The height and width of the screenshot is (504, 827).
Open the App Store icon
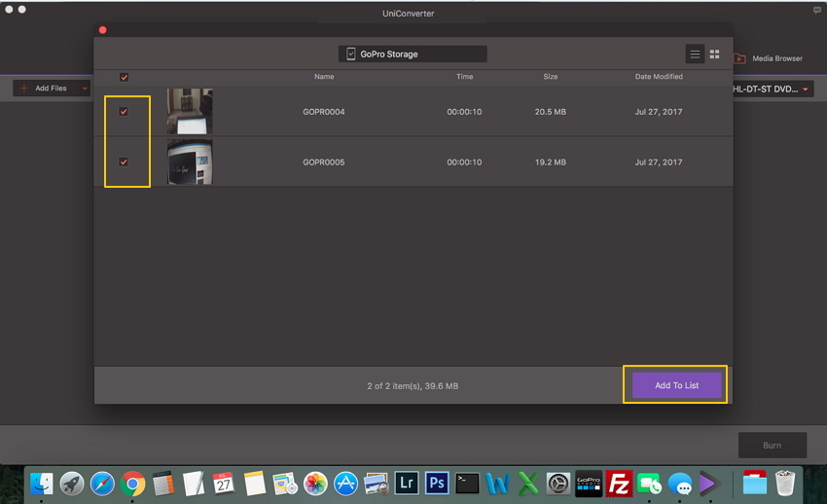pos(346,484)
